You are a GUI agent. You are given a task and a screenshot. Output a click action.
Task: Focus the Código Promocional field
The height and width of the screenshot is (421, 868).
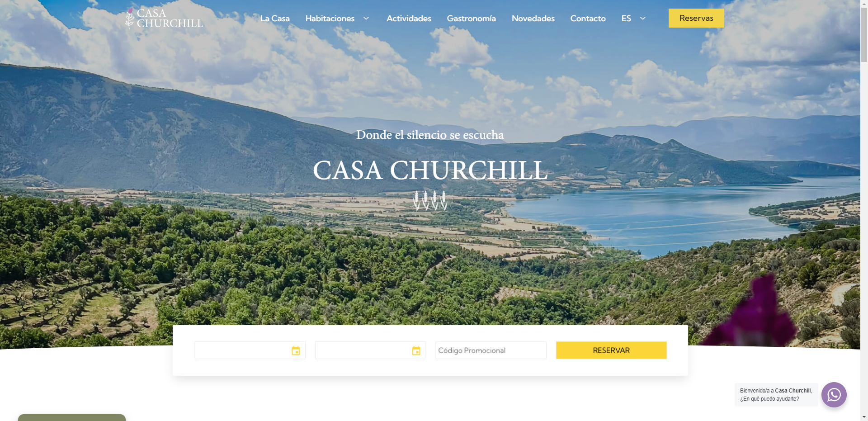[x=491, y=350]
